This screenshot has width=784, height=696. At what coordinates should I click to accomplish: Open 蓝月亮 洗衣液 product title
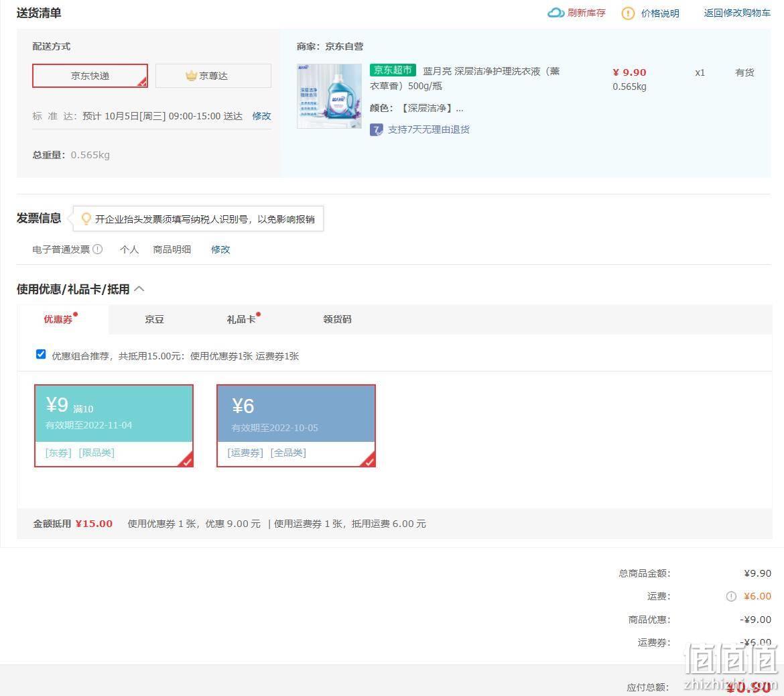(x=465, y=78)
